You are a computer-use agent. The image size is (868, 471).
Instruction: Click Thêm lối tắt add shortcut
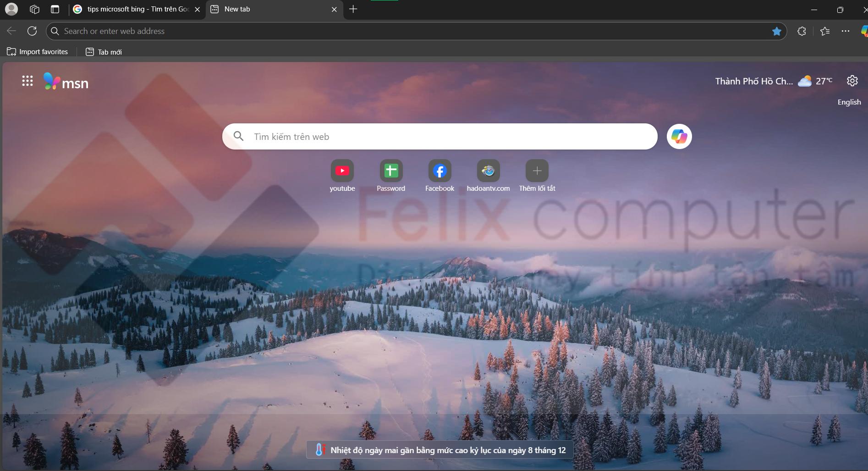coord(537,171)
